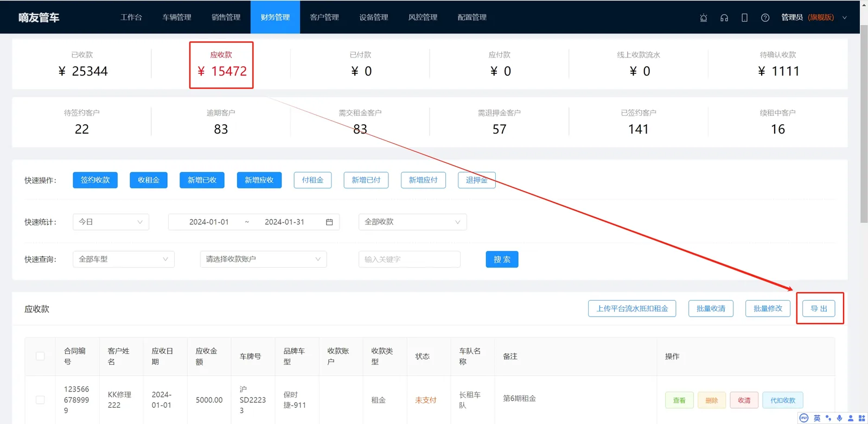The image size is (868, 424).
Task: Open 销售管理 menu
Action: [x=226, y=17]
